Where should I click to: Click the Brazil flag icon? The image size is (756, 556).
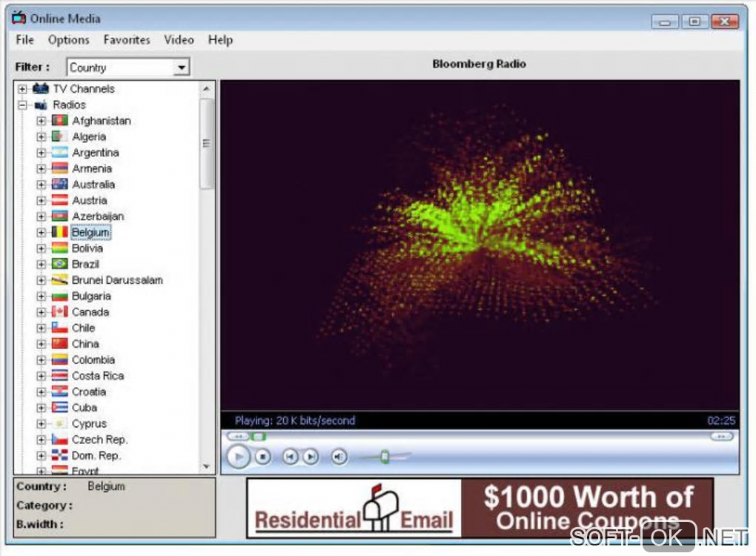tap(60, 264)
